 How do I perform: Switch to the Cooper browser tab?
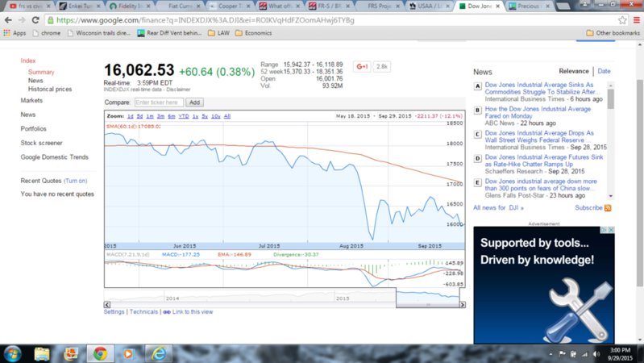click(230, 6)
